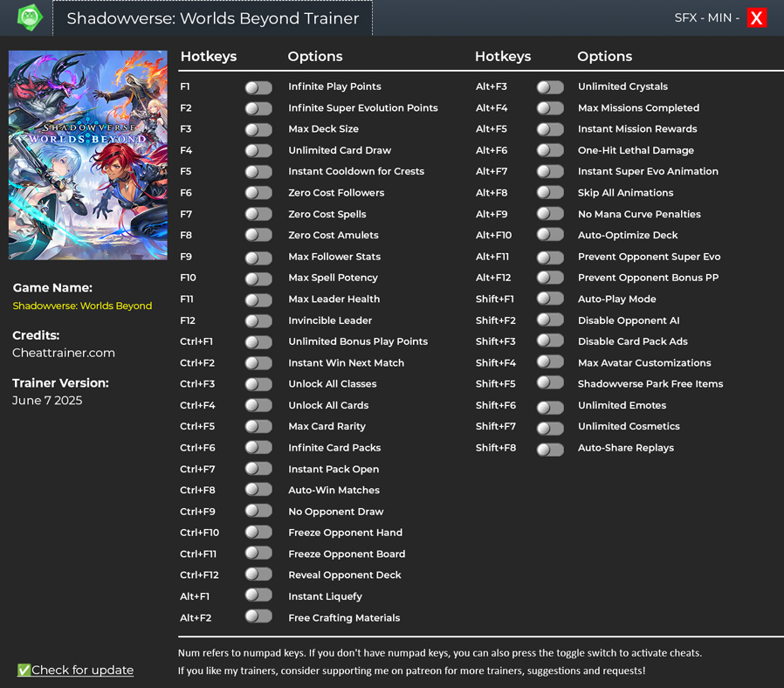Toggle Free Crafting Materials switch
Viewport: 784px width, 688px height.
258,618
